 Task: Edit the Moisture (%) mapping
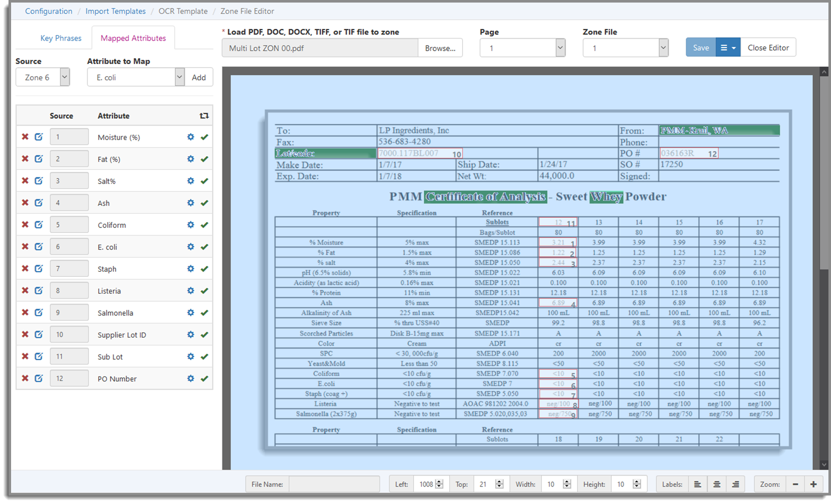coord(39,137)
